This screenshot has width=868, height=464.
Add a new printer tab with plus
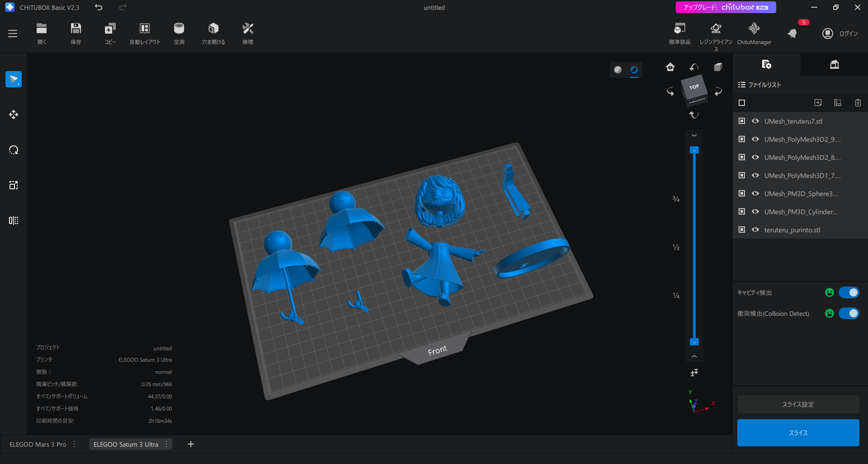tap(190, 444)
